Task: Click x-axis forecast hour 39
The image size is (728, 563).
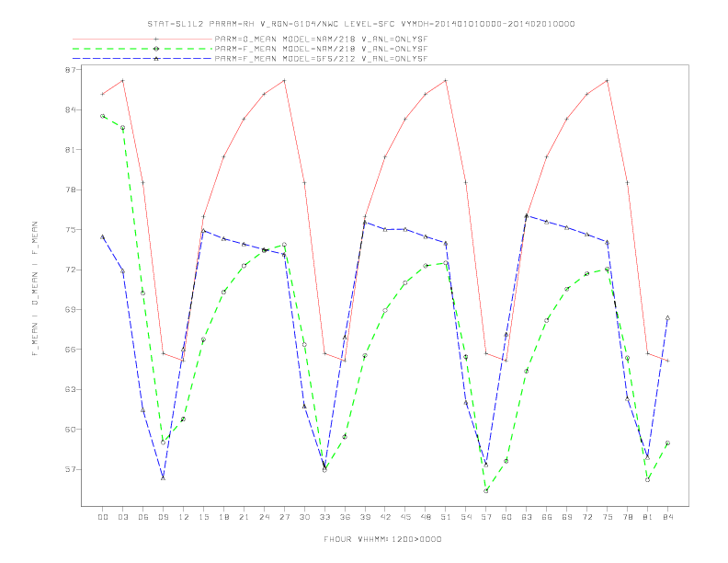Action: [365, 517]
